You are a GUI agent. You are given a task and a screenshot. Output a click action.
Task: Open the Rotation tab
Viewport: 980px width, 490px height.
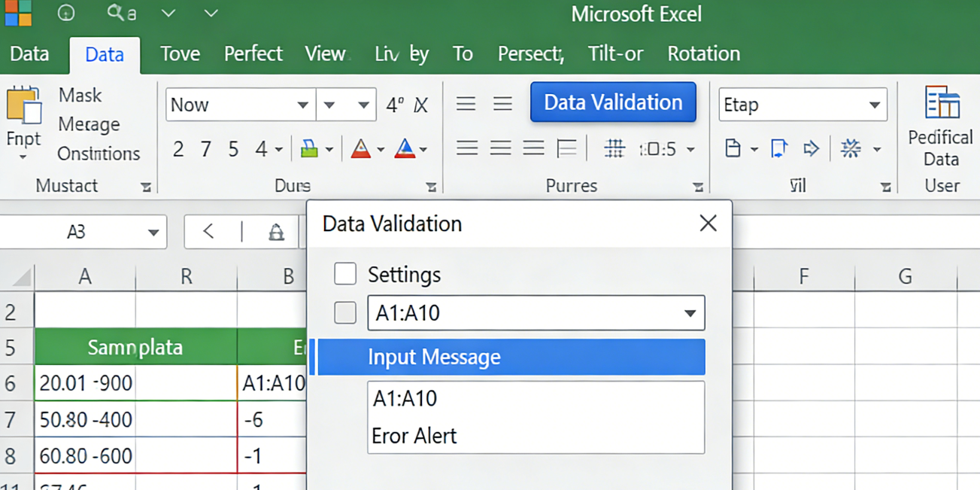point(703,53)
